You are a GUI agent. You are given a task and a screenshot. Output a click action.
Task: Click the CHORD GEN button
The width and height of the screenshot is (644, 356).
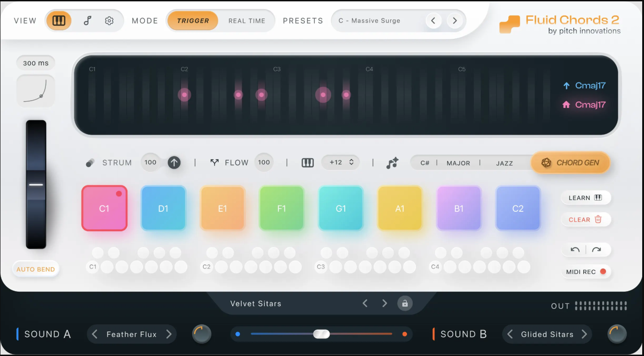(570, 162)
